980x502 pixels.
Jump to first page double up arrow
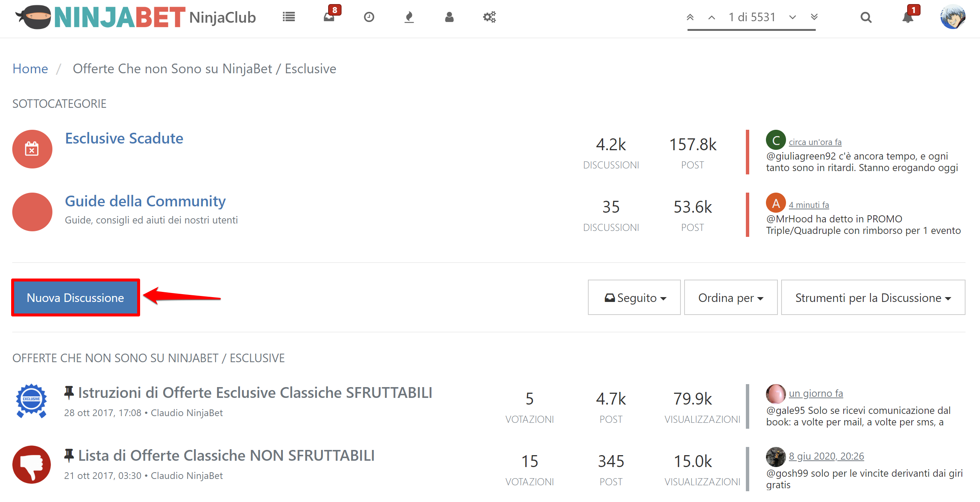(x=690, y=17)
